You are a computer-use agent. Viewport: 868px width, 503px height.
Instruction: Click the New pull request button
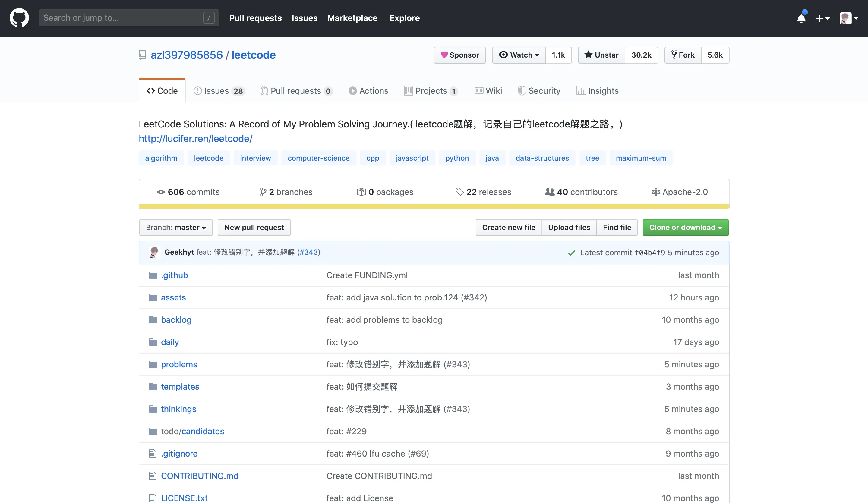[x=254, y=228]
